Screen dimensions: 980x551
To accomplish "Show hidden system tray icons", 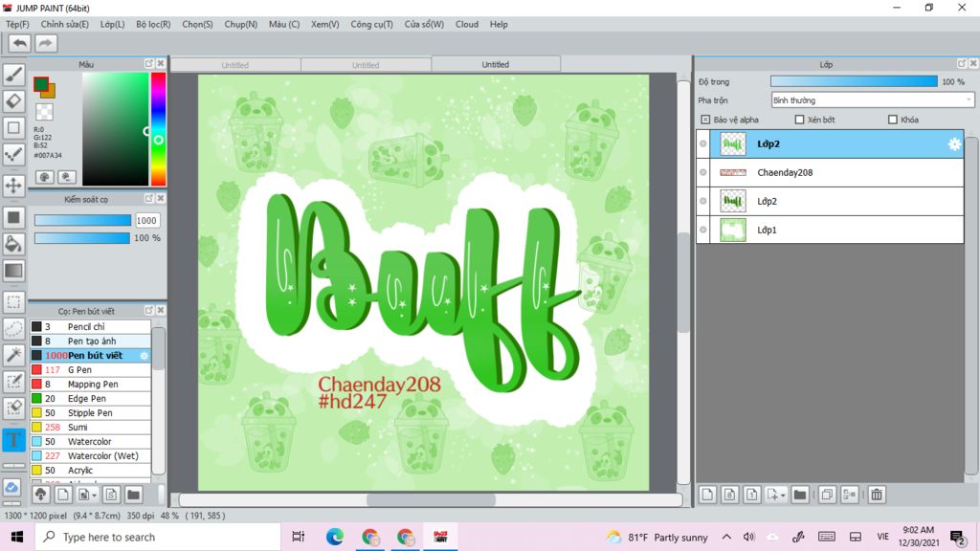I will click(726, 537).
